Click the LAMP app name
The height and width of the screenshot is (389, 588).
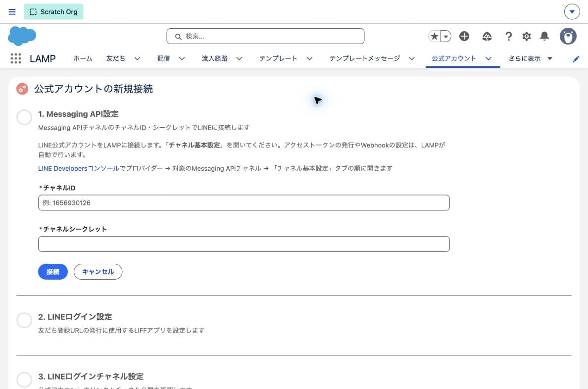(x=43, y=58)
